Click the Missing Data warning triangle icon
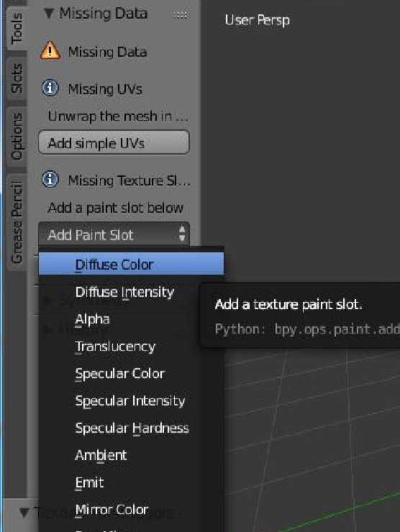400x532 pixels. (50, 50)
